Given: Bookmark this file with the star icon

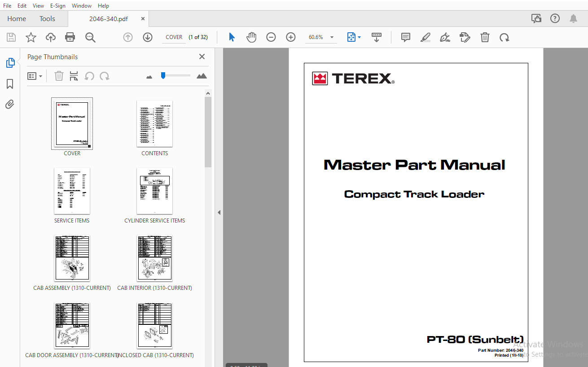Looking at the screenshot, I should pyautogui.click(x=31, y=37).
